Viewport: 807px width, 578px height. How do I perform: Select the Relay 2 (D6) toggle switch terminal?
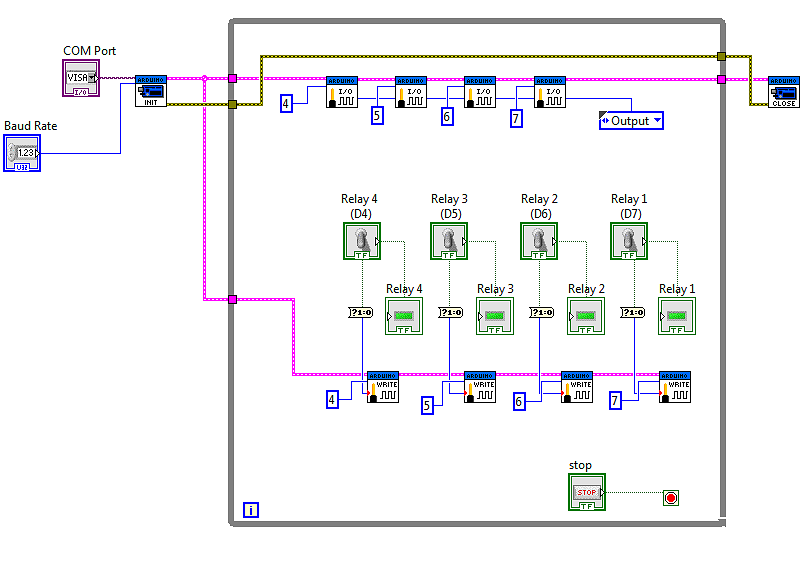tap(539, 241)
